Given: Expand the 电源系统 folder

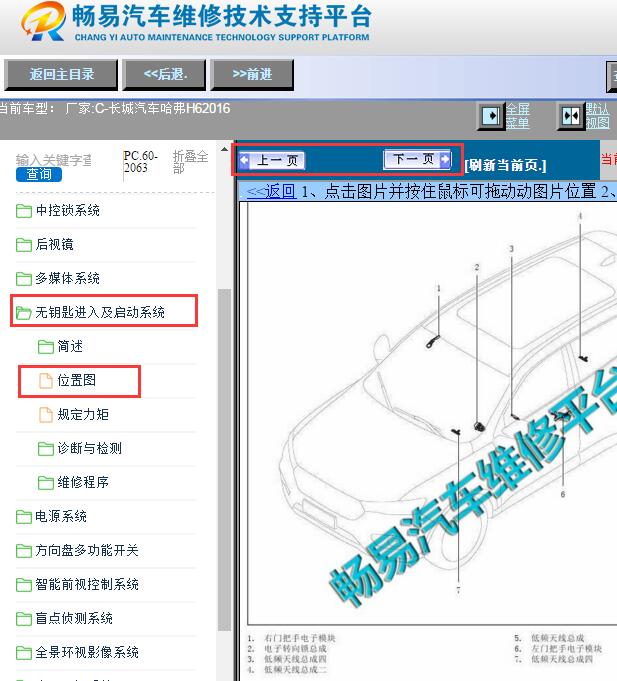Looking at the screenshot, I should tap(61, 516).
